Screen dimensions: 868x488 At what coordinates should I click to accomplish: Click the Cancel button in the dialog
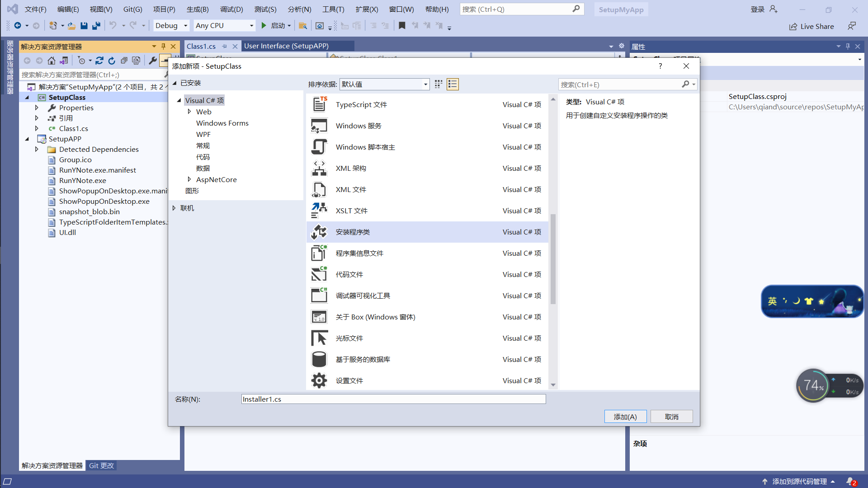pyautogui.click(x=671, y=417)
